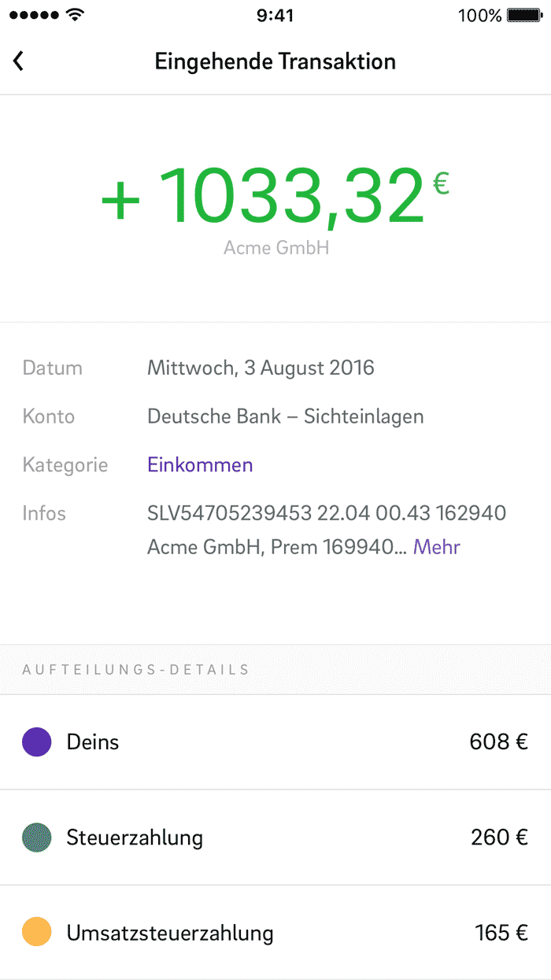Select the Deins split row
The width and height of the screenshot is (551, 980).
275,741
